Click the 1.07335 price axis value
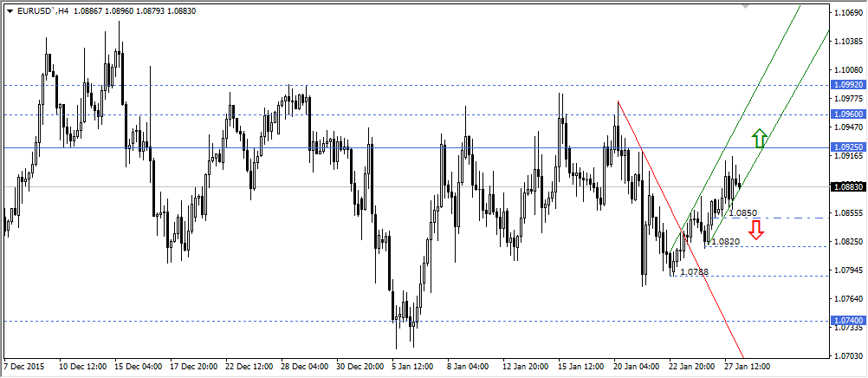The width and height of the screenshot is (868, 378). 849,328
